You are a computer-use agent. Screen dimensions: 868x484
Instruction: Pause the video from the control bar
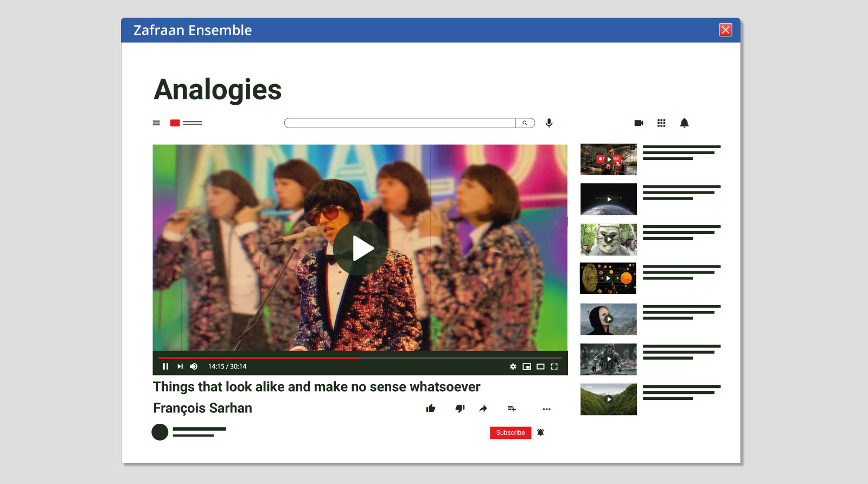pyautogui.click(x=165, y=367)
